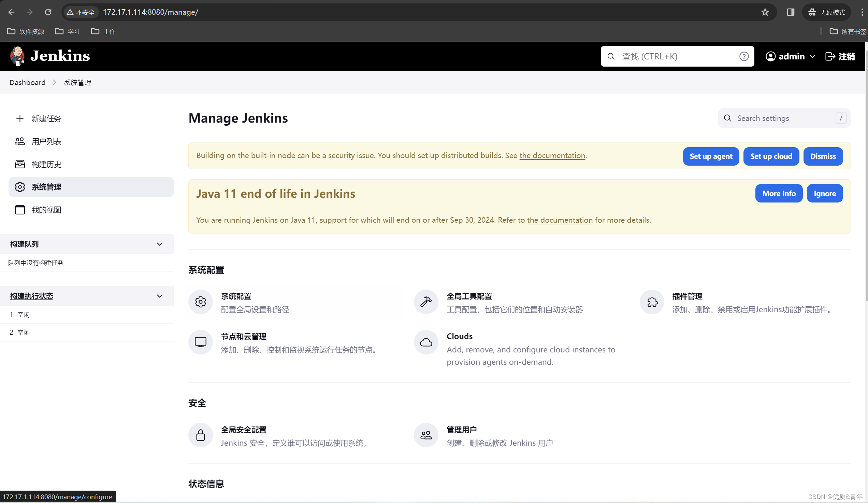Click the breadcrumb chevron after Dashboard
The width and height of the screenshot is (868, 503).
pyautogui.click(x=55, y=82)
